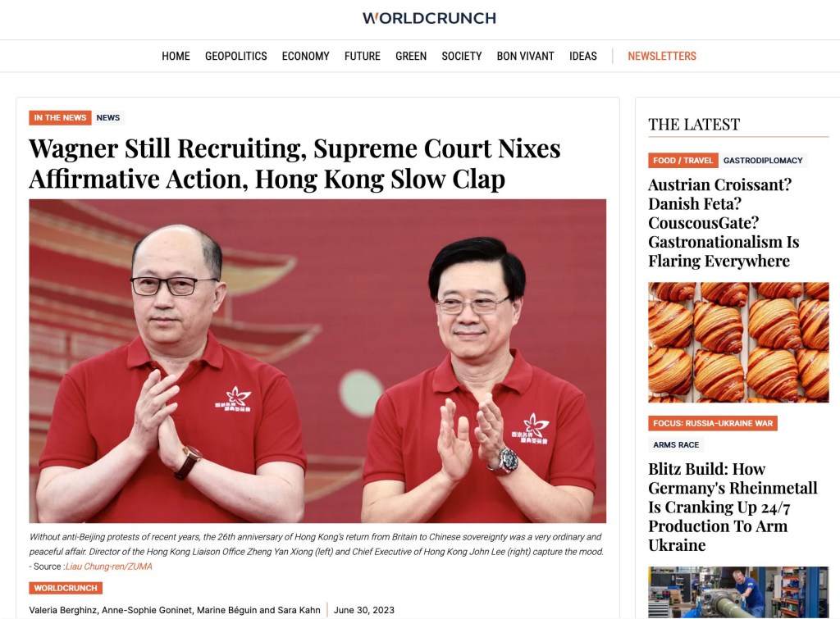Viewport: 840px width, 619px height.
Task: Navigate to the Green section
Action: coord(411,57)
